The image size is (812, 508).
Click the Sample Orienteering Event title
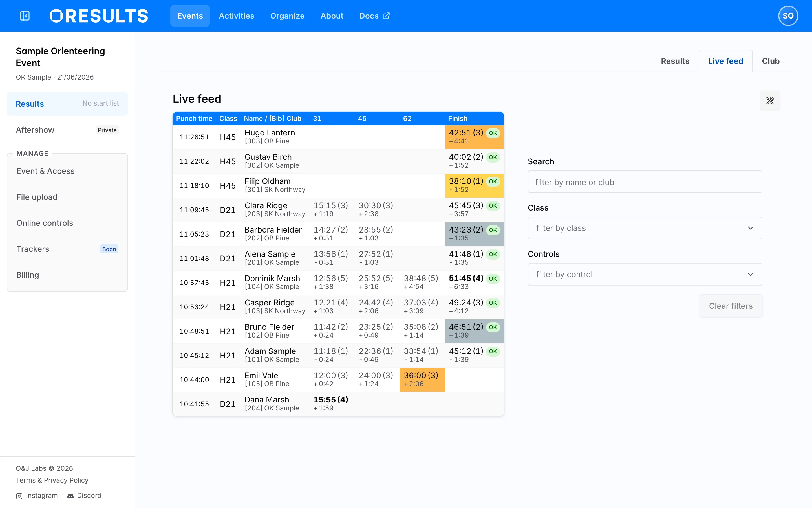(60, 57)
